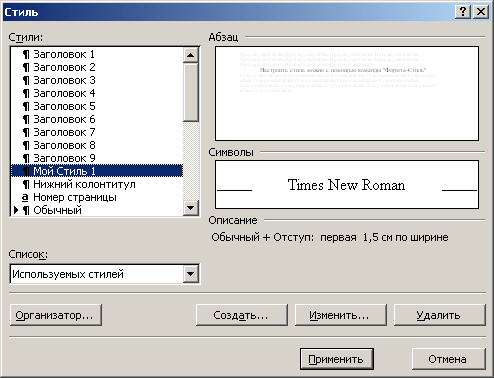Click the styles list scrollbar thumb

click(191, 92)
